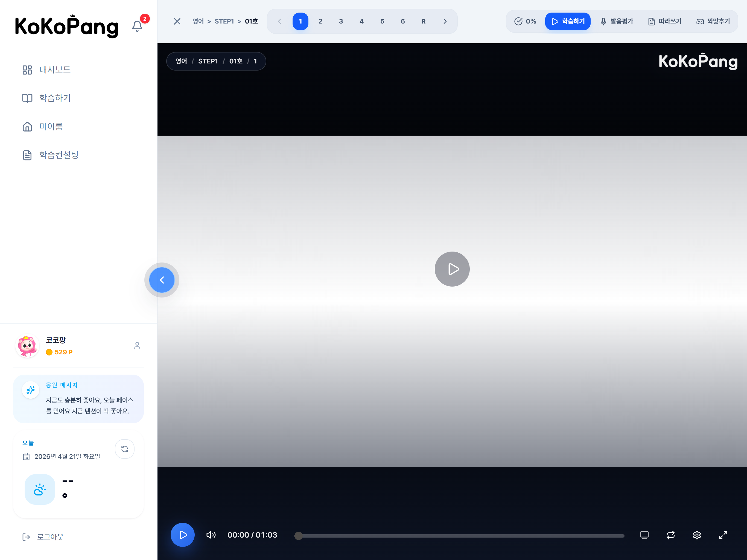Click the 01호 breadcrumb in the top bar
Viewport: 747px width, 560px height.
(252, 21)
